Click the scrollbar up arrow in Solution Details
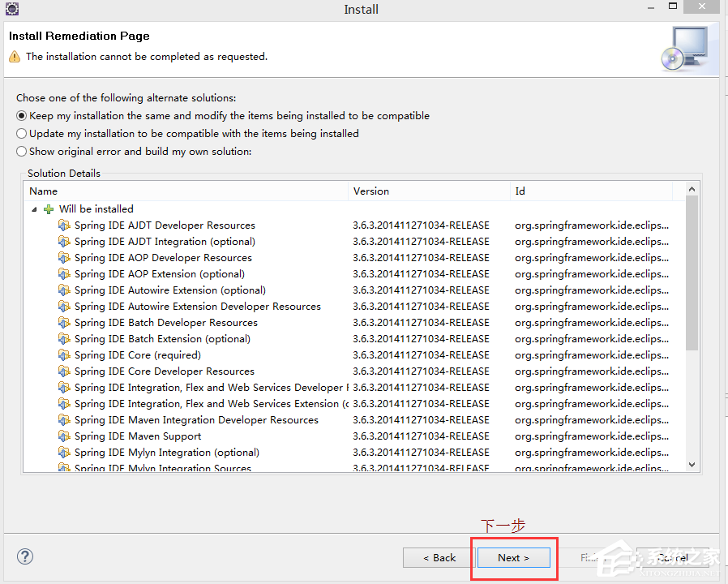 (692, 189)
